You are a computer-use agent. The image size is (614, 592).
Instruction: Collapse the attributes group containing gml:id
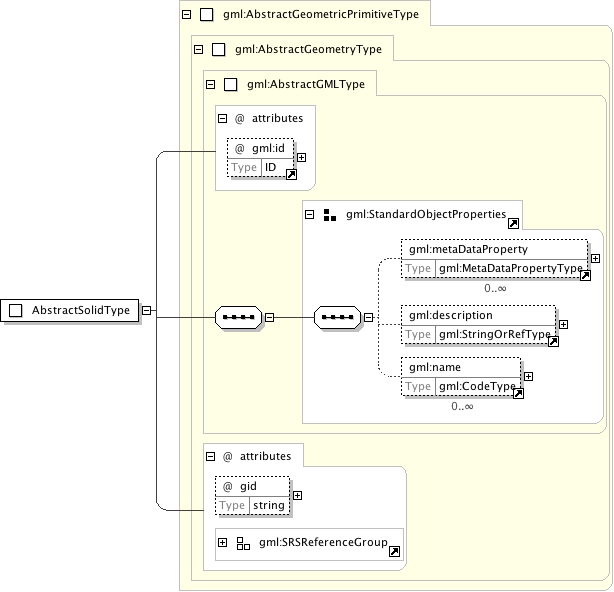click(222, 118)
